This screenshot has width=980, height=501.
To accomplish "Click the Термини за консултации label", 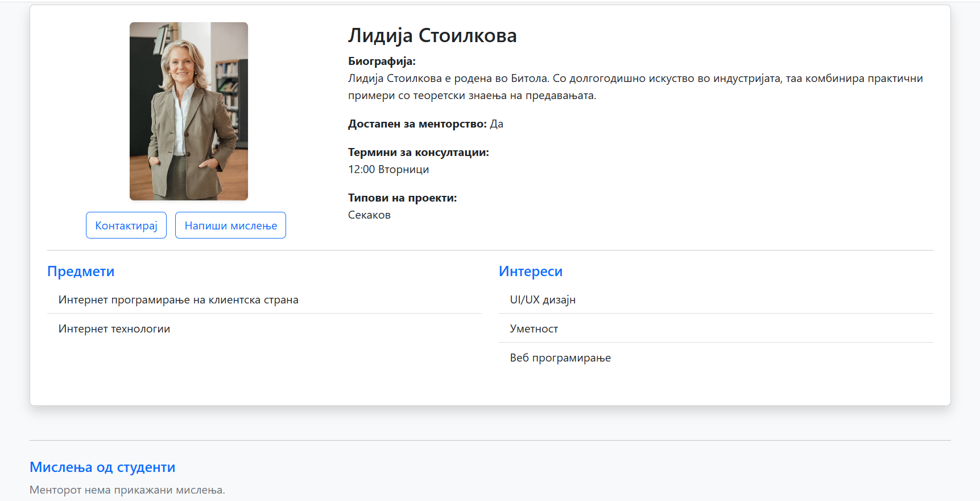I will (418, 152).
